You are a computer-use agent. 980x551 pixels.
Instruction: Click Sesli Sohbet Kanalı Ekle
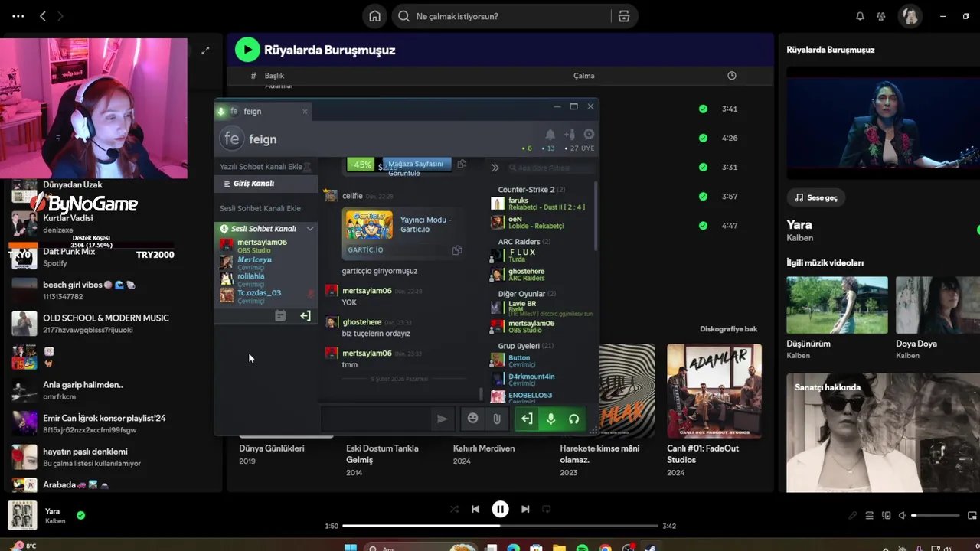click(x=260, y=208)
